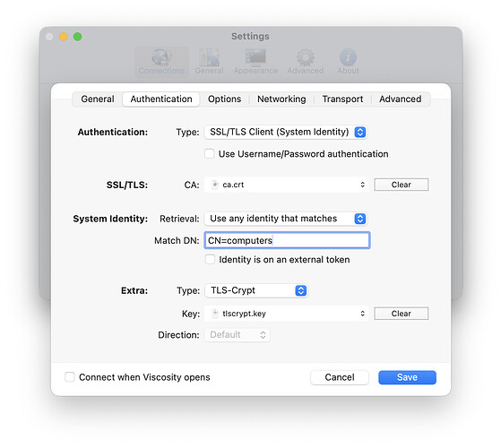Open the identity Retrieval dropdown
The width and height of the screenshot is (501, 448).
point(286,219)
